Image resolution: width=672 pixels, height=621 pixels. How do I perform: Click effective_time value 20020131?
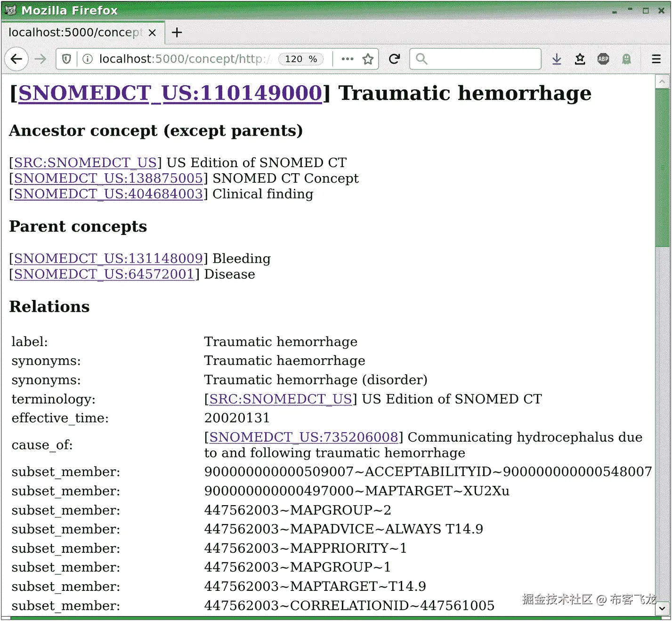[x=237, y=418]
